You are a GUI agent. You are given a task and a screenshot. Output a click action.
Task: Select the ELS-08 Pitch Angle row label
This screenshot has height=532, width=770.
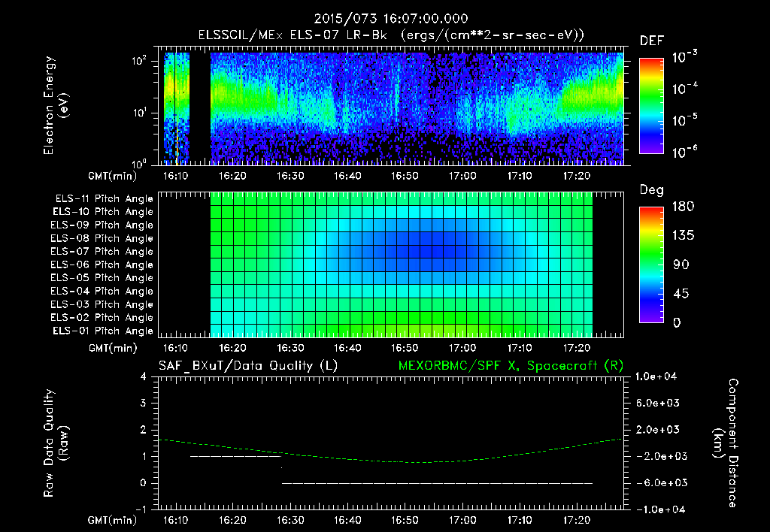(x=102, y=238)
